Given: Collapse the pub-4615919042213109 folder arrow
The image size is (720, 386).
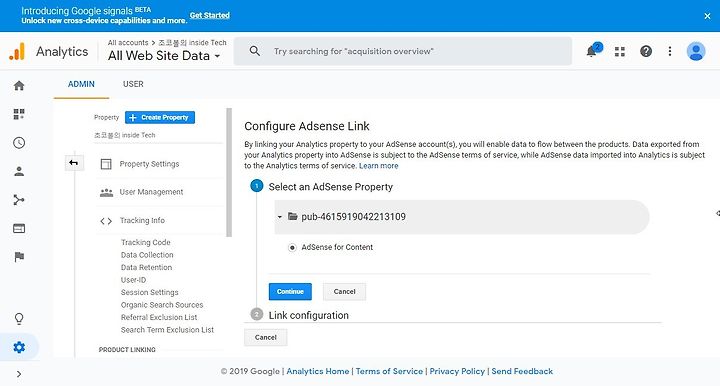Looking at the screenshot, I should point(280,217).
